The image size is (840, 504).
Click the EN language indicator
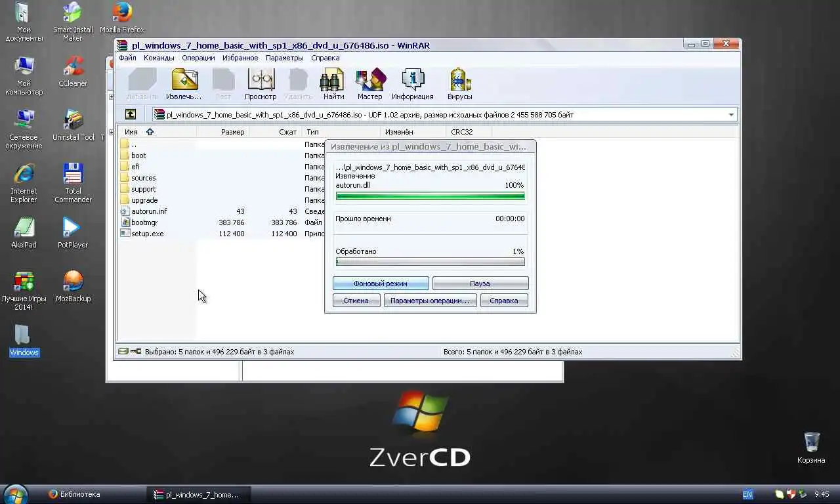click(747, 494)
